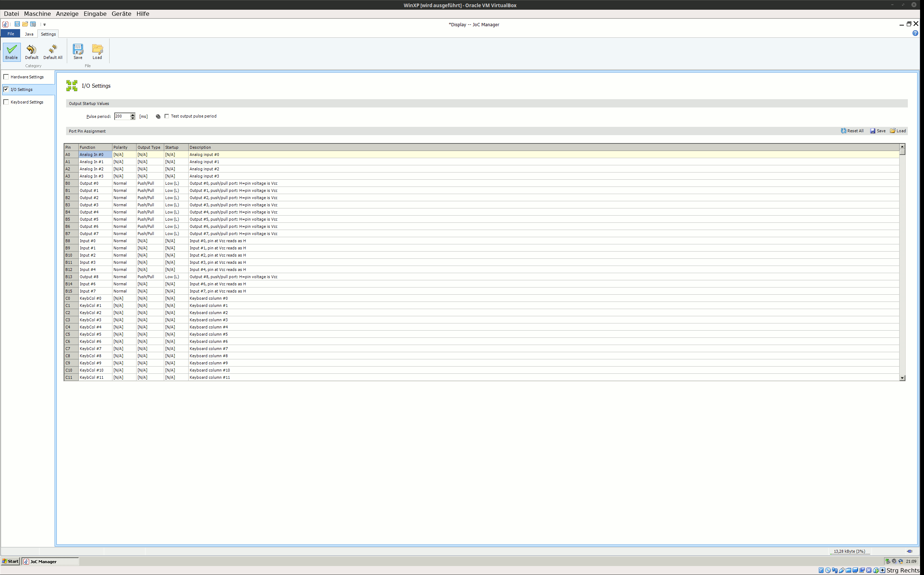Click the volume speaker tray icon
This screenshot has height=575, width=924.
tap(894, 561)
